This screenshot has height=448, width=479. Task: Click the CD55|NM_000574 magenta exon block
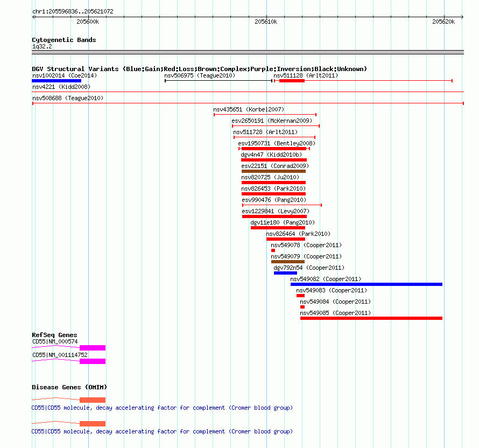(93, 348)
